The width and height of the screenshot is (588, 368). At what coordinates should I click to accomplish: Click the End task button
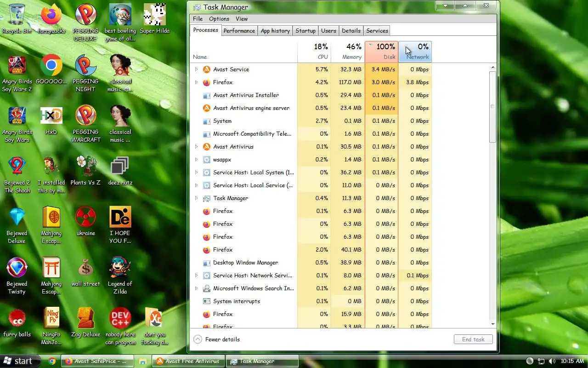473,339
